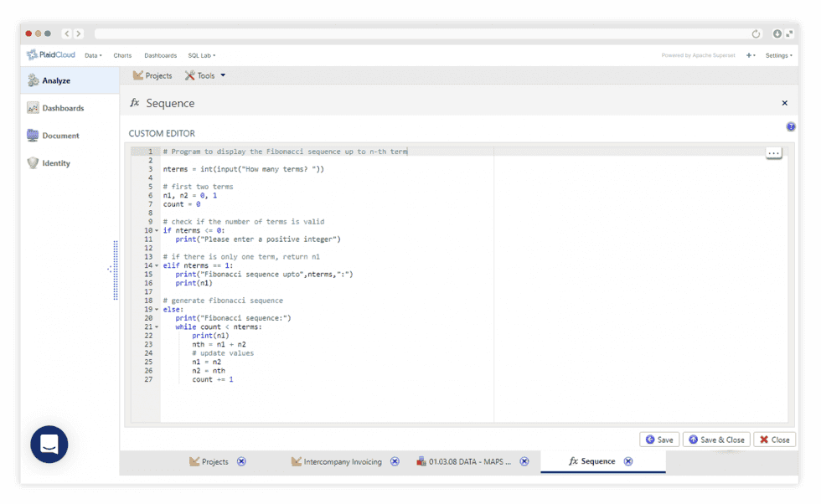Open the Tools dropdown menu
This screenshot has height=504, width=821.
point(205,76)
